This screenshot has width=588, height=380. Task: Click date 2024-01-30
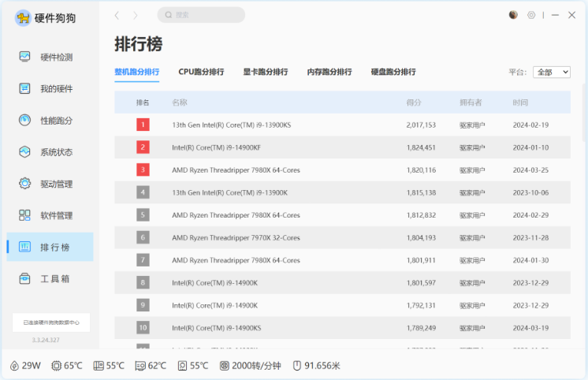click(530, 260)
